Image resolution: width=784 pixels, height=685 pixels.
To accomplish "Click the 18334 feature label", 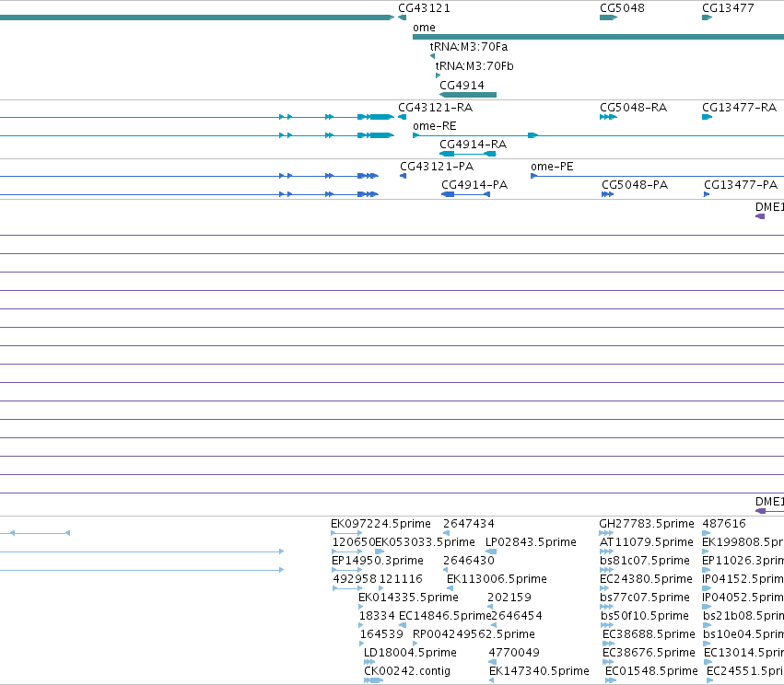I will (377, 616).
